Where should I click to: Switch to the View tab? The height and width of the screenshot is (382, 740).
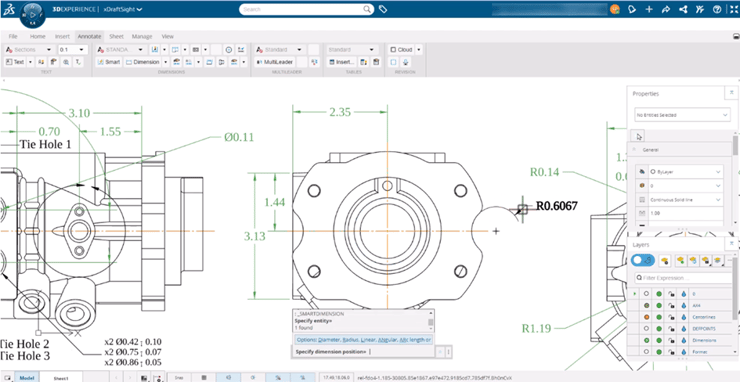click(168, 36)
